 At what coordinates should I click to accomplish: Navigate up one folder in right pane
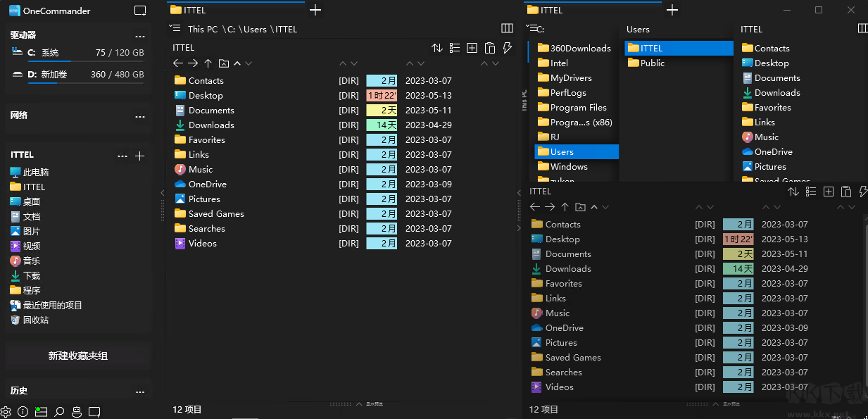(x=565, y=207)
